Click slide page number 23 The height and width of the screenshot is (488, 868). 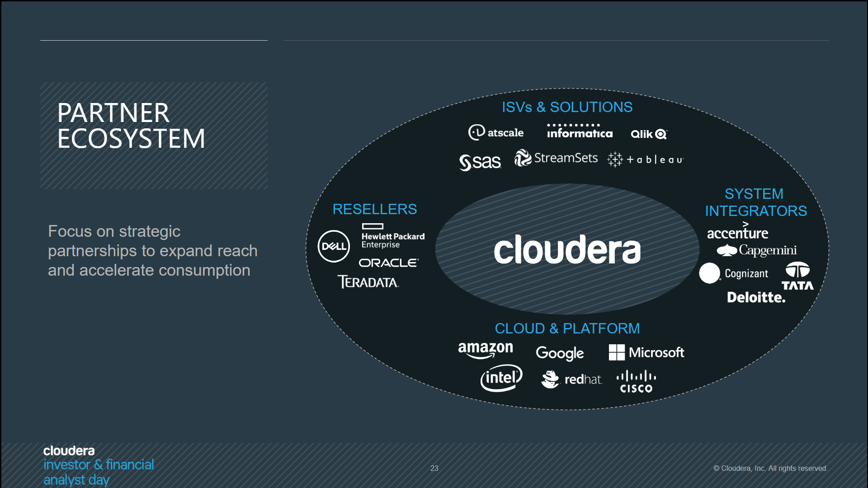tap(434, 468)
